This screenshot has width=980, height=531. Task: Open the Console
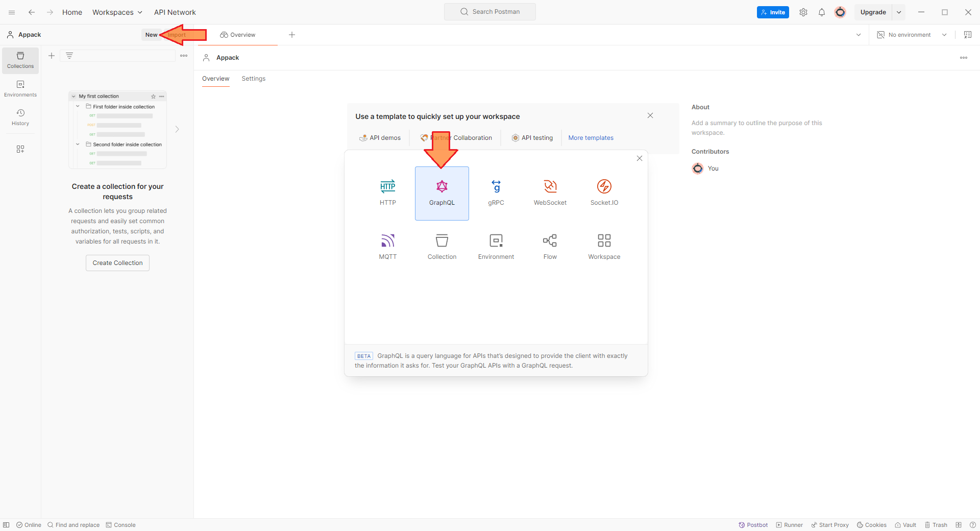pyautogui.click(x=120, y=525)
